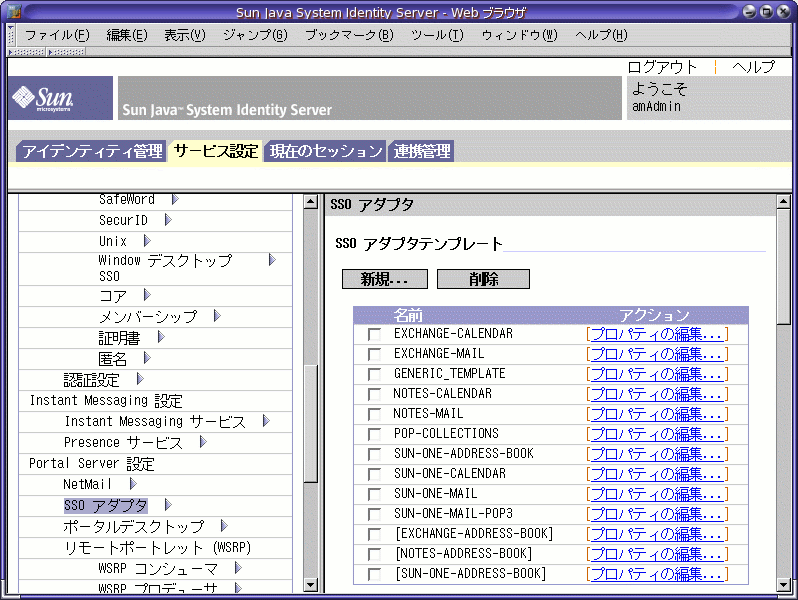Click right pane scrollbar up arrow
The height and width of the screenshot is (600, 798).
(784, 202)
